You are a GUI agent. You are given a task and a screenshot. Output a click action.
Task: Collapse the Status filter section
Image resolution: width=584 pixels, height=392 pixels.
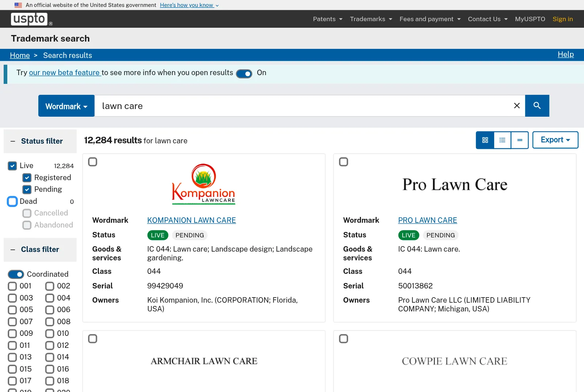(40, 141)
